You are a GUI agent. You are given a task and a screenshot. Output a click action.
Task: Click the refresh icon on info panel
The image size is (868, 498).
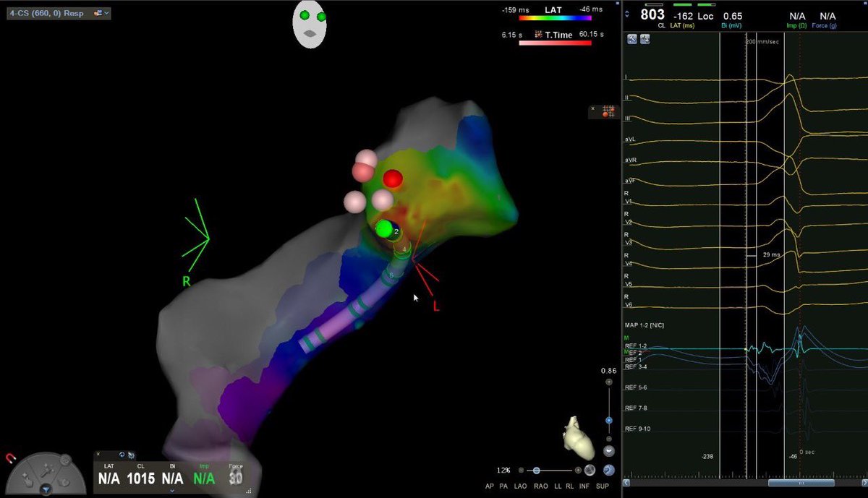122,455
